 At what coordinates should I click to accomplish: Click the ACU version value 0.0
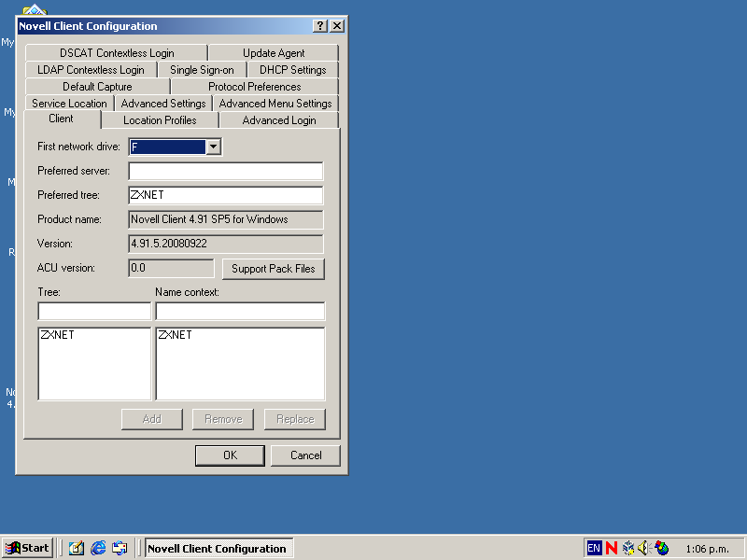point(172,268)
